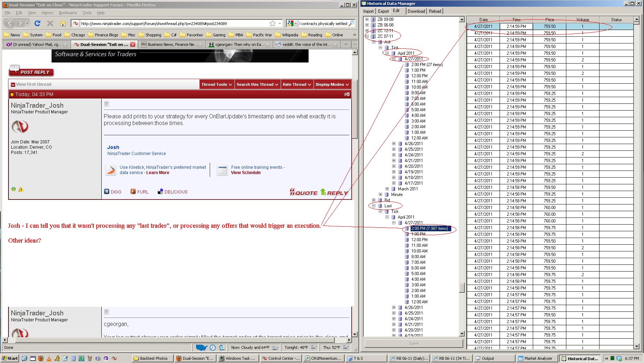644x363 pixels.
Task: Open the Search this Thread dropdown
Action: [258, 84]
